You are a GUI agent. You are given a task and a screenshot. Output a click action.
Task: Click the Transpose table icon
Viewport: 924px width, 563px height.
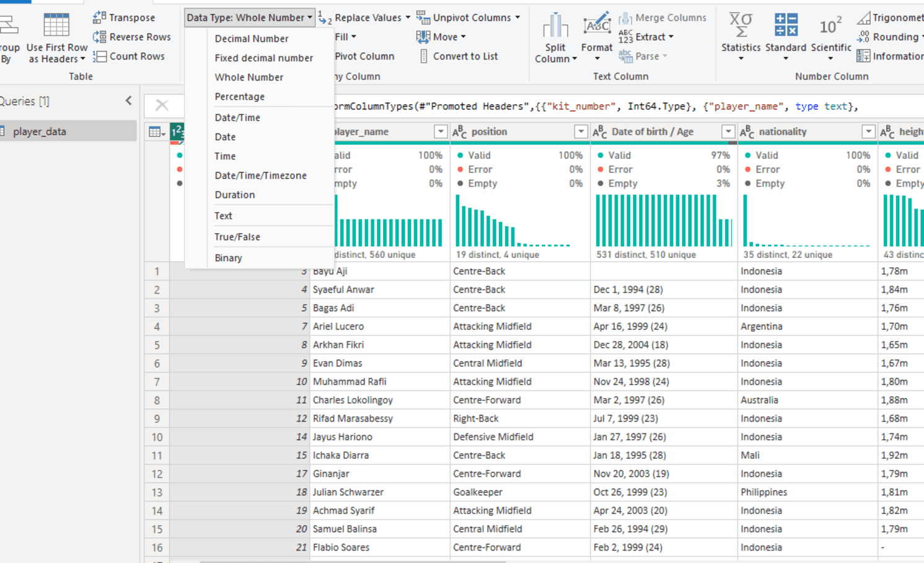99,17
